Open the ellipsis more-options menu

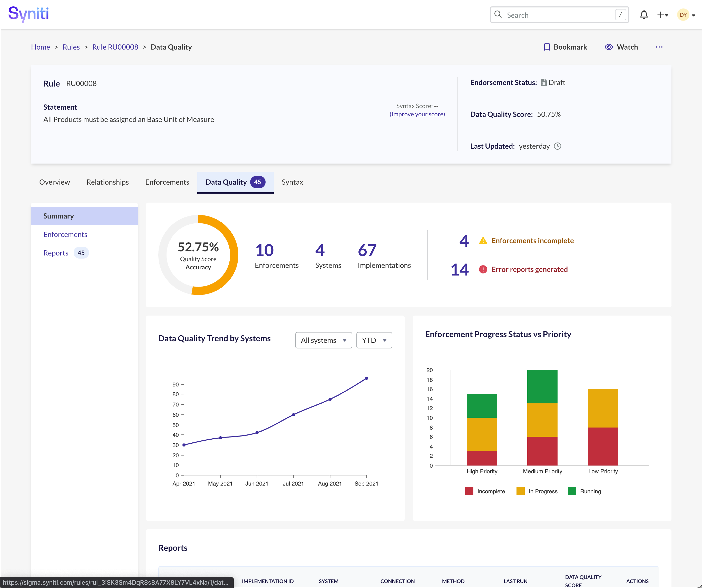pos(659,47)
